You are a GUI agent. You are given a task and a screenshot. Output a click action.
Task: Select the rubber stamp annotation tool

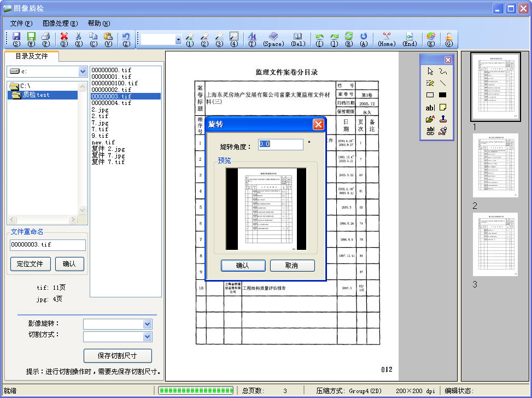[443, 119]
